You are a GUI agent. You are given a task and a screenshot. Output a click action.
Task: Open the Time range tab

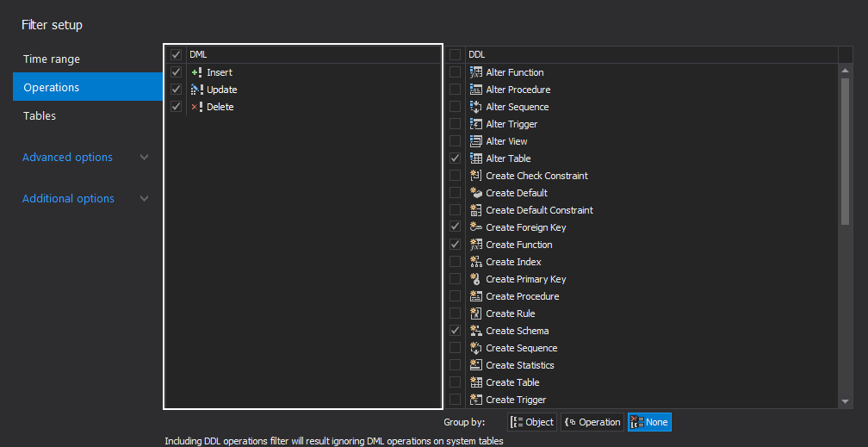point(88,59)
